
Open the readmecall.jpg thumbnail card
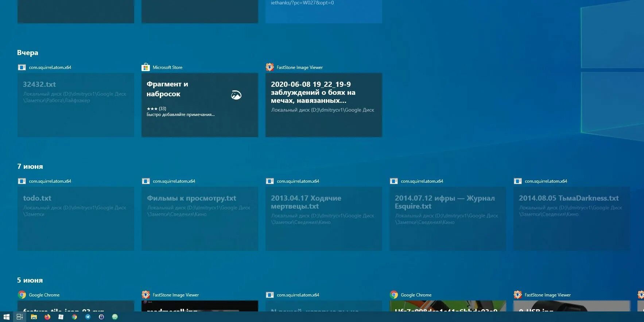click(x=200, y=306)
